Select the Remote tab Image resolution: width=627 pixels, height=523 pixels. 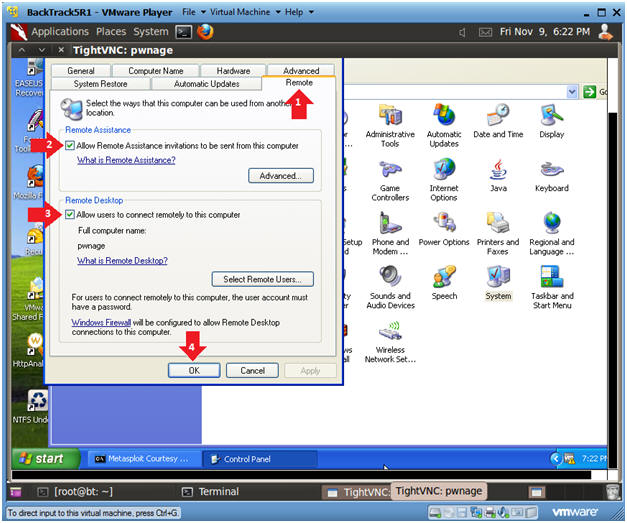click(299, 83)
